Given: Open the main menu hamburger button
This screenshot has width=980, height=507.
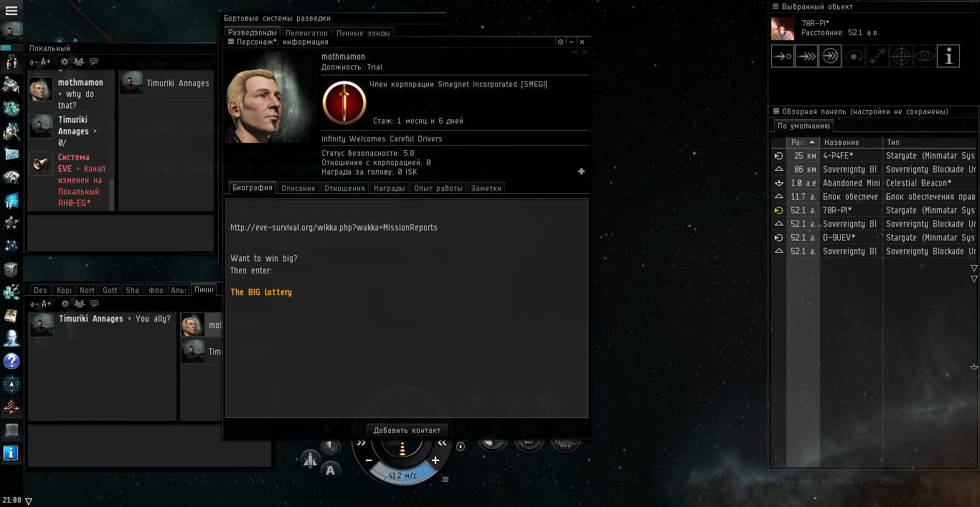Looking at the screenshot, I should (11, 11).
